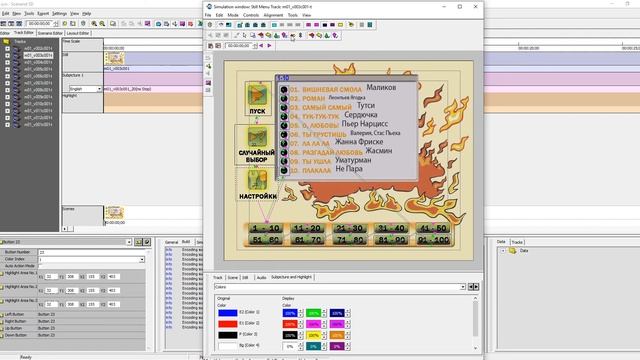The height and width of the screenshot is (360, 640).
Task: Click the next purple arrow beside the simulation timecode
Action: [269, 46]
